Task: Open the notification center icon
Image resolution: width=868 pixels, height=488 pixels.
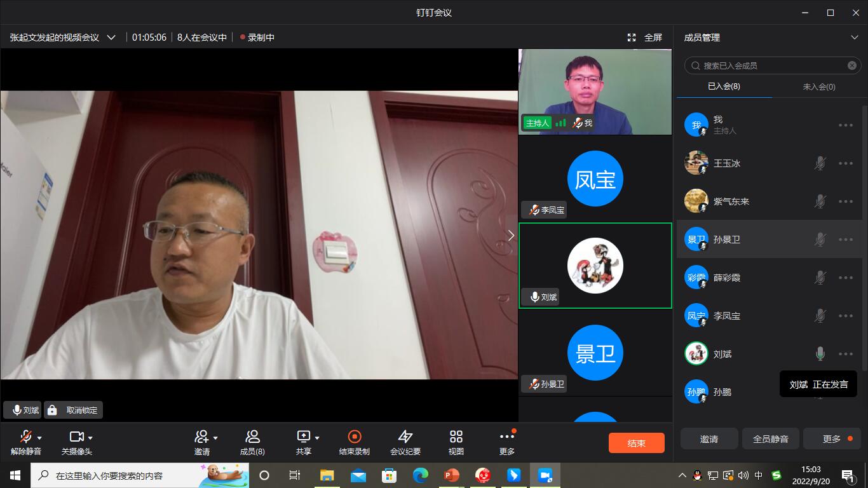Action: pyautogui.click(x=848, y=475)
